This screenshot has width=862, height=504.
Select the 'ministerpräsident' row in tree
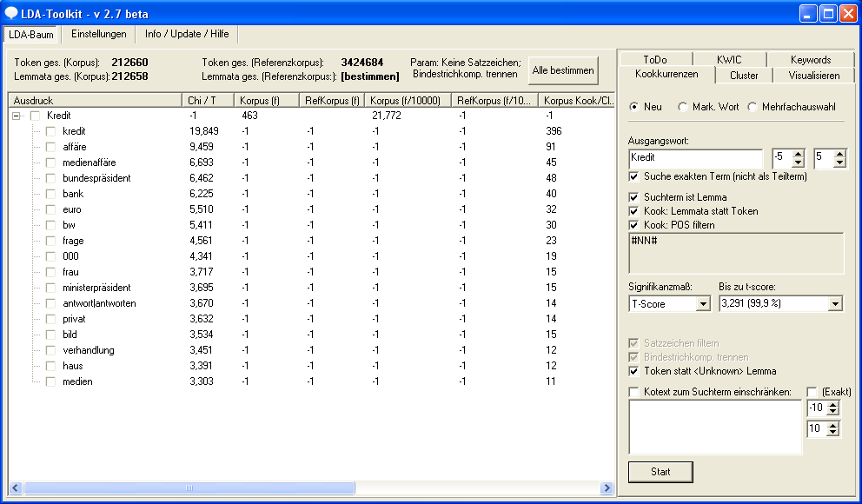(x=96, y=288)
